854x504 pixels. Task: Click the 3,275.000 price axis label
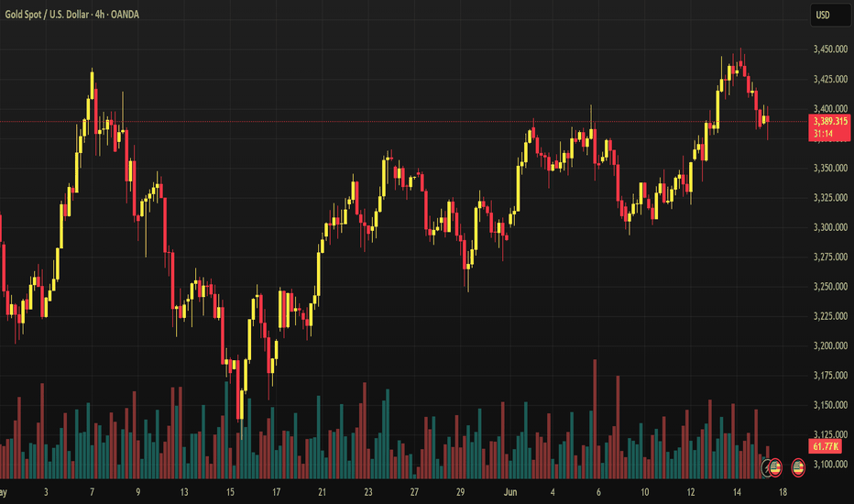[830, 257]
